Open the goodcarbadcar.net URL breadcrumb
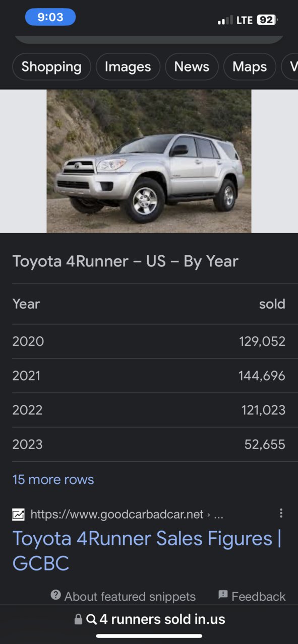 point(127,514)
